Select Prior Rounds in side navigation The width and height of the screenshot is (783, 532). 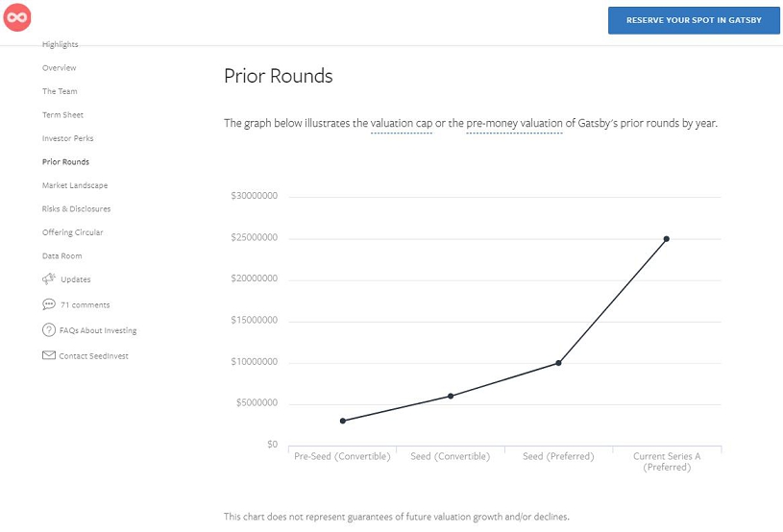(x=65, y=162)
